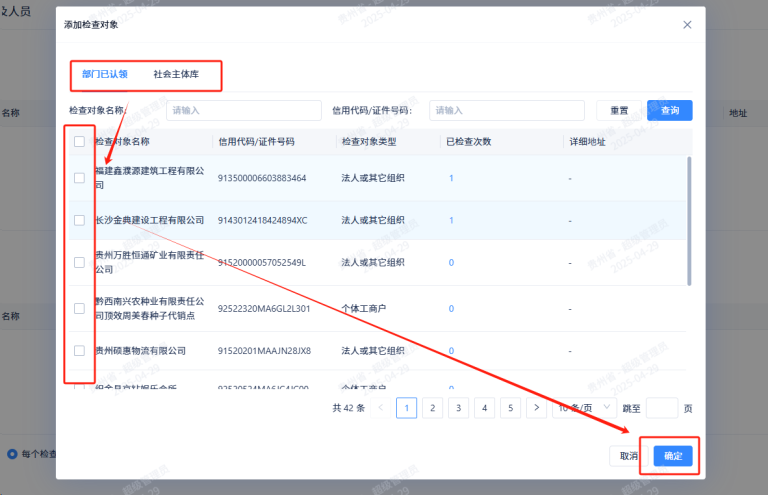
Task: Check the row for 长沙金典建设工程有限公司
Action: [79, 220]
